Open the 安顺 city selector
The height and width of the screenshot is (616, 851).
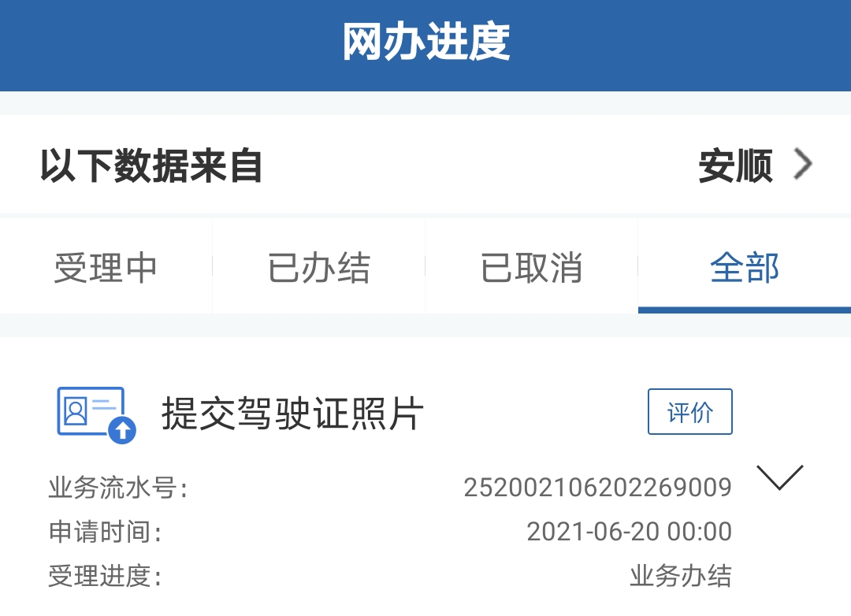756,165
